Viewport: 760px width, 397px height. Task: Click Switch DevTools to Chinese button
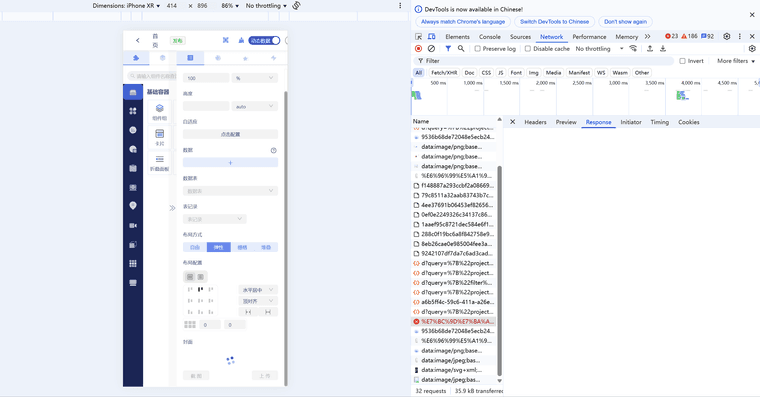point(554,22)
